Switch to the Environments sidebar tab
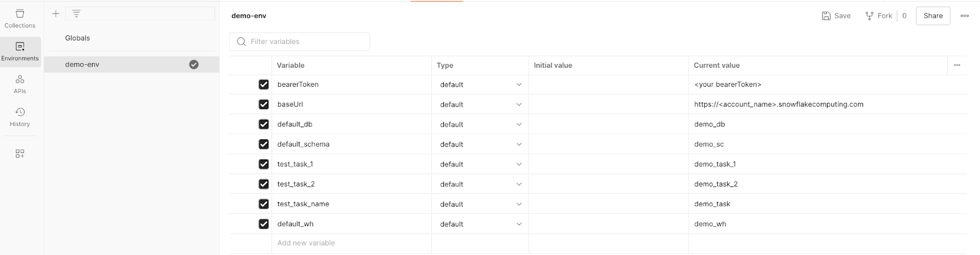The height and width of the screenshot is (255, 980). [20, 51]
